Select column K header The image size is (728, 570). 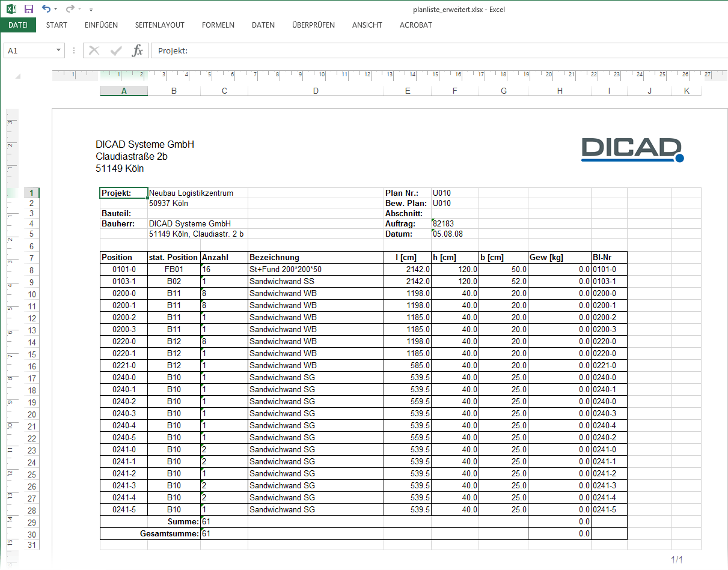pyautogui.click(x=687, y=91)
